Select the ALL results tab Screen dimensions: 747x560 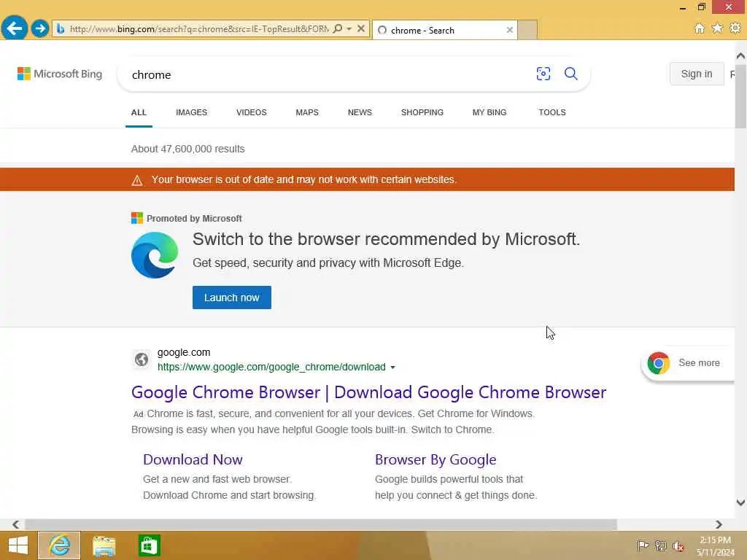(x=139, y=112)
